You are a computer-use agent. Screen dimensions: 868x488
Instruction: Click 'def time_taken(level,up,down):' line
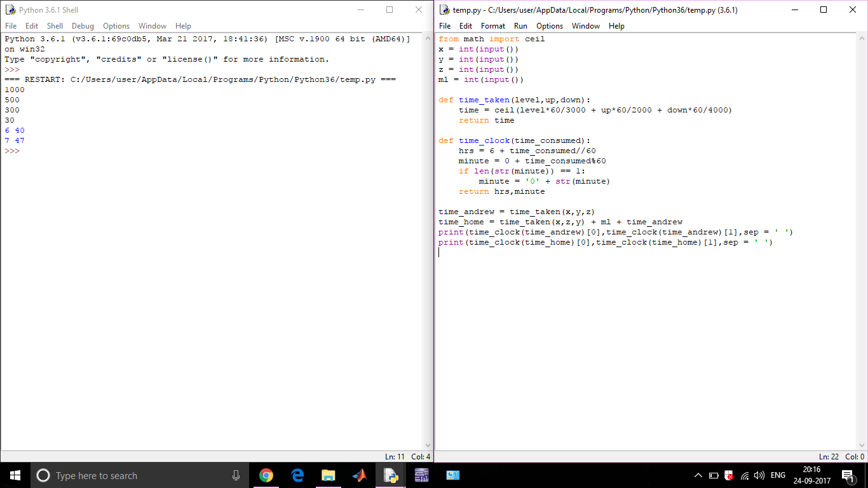515,100
